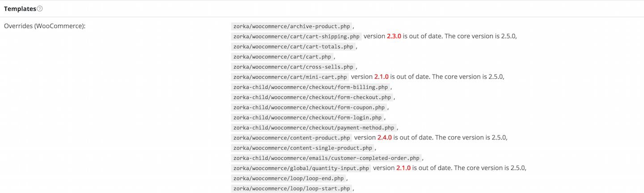
Task: Click the quantity-input.php template path
Action: click(301, 168)
